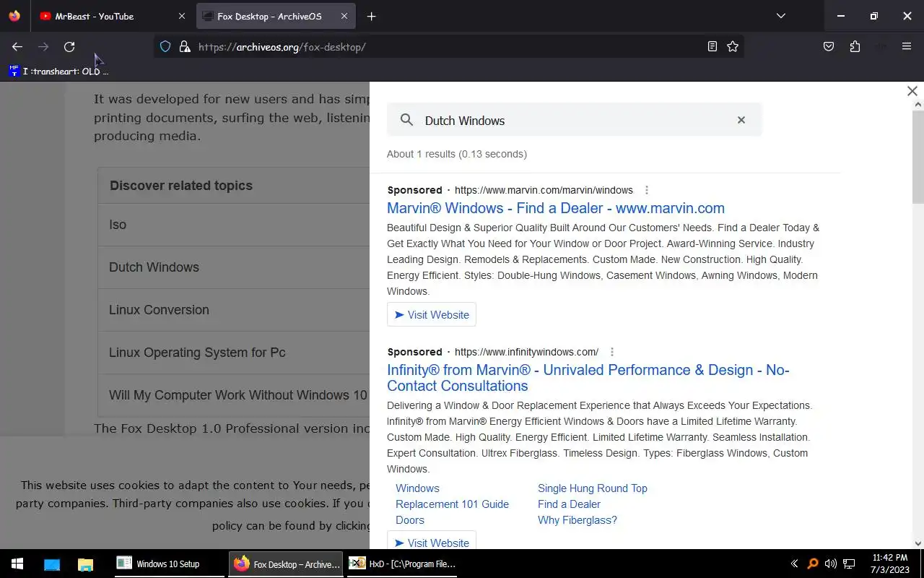The height and width of the screenshot is (578, 924).
Task: Switch to Windows 10 Setup taskbar window
Action: pos(170,564)
